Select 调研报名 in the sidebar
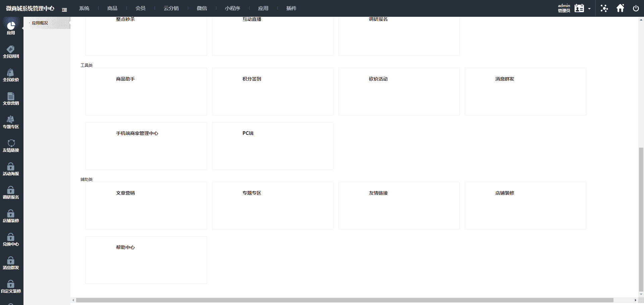644x305 pixels. [11, 193]
